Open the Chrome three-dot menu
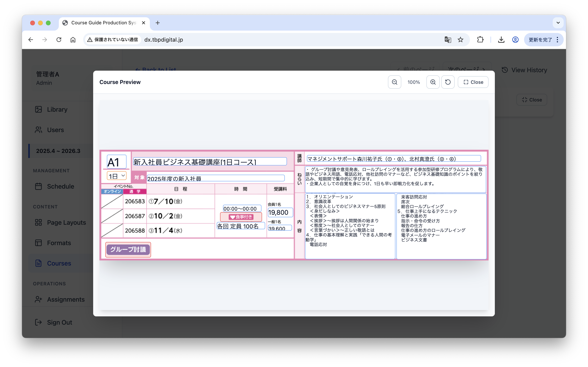The height and width of the screenshot is (367, 588). 557,40
